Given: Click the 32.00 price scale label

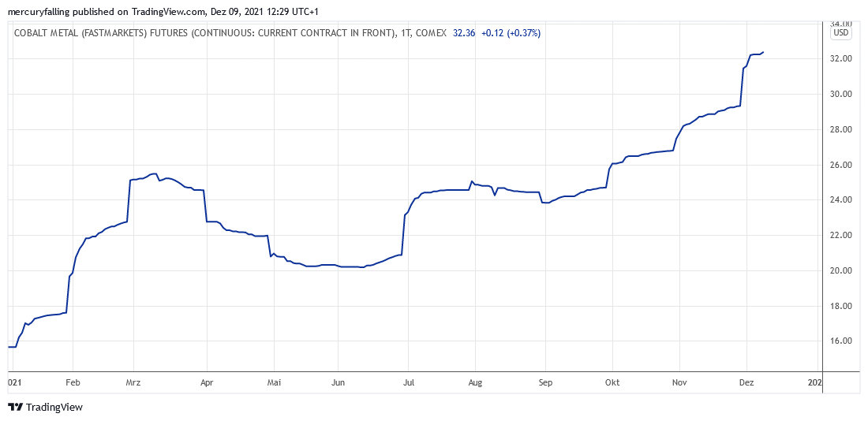Looking at the screenshot, I should (x=840, y=59).
